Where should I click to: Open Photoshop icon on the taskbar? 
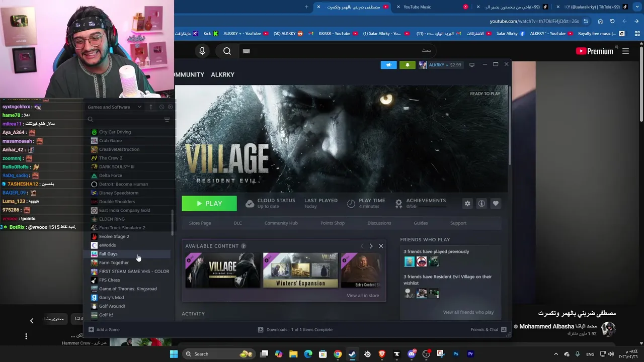456,354
